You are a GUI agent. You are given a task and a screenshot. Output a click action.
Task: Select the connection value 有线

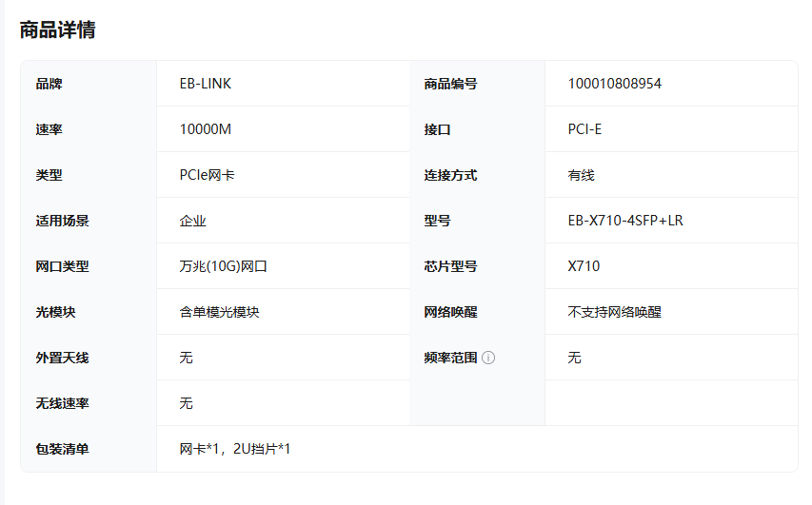tap(581, 175)
